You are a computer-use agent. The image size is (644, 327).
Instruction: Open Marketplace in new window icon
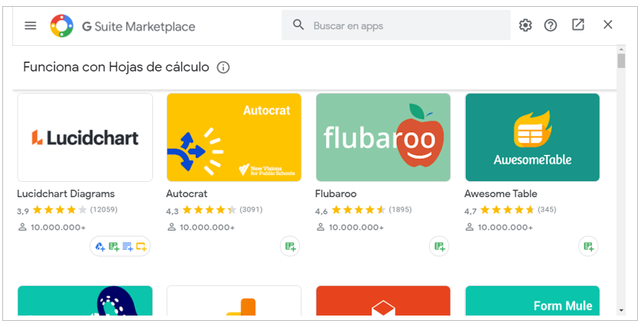pyautogui.click(x=578, y=25)
